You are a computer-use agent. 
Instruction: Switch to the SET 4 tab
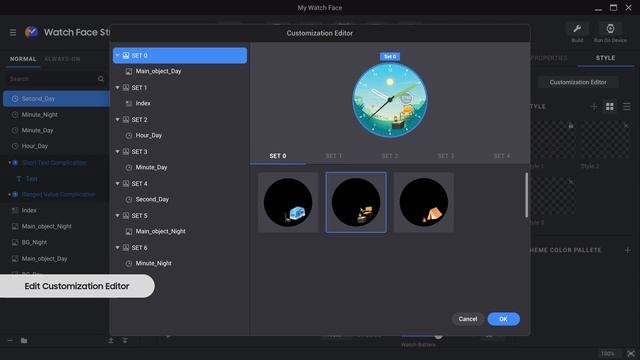pyautogui.click(x=501, y=156)
